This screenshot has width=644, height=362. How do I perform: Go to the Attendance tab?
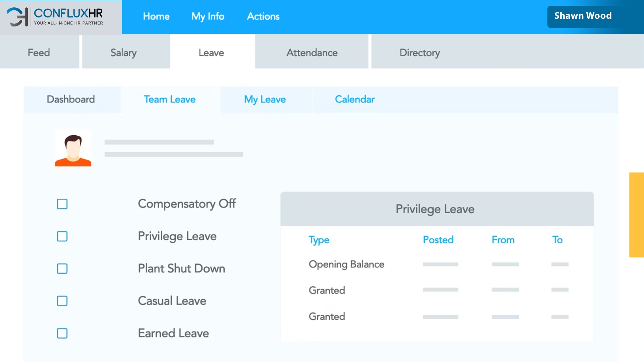(x=312, y=53)
